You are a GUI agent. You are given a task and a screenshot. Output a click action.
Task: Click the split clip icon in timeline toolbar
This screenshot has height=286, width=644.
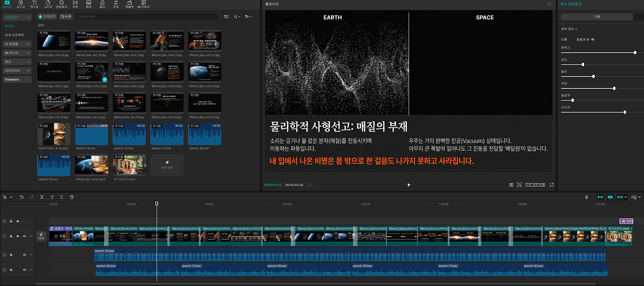41,197
